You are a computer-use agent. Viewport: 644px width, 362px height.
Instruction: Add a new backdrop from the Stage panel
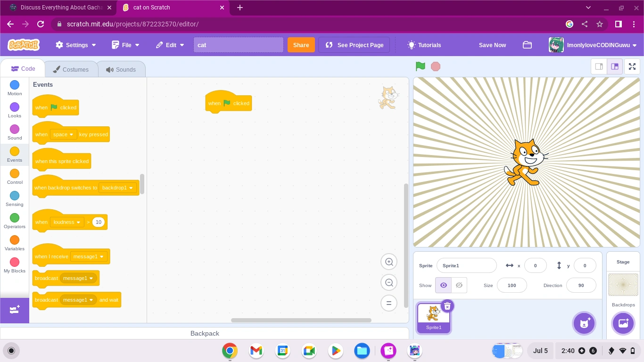[623, 323]
